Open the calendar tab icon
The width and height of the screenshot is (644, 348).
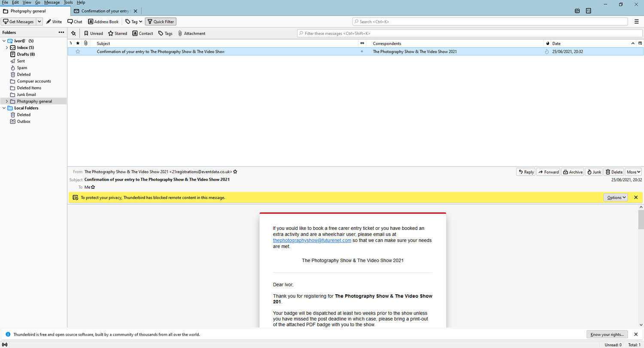[578, 11]
